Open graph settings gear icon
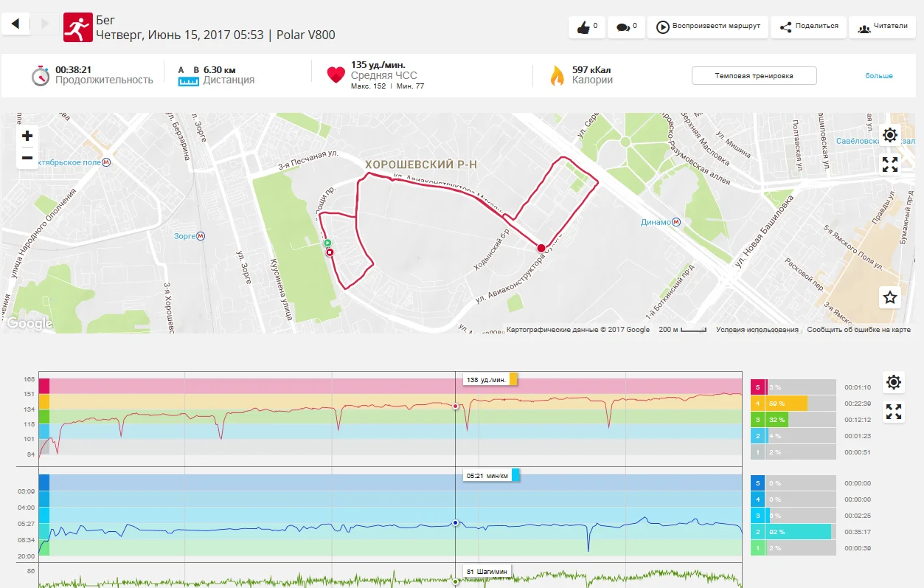This screenshot has width=924, height=588. (x=894, y=382)
